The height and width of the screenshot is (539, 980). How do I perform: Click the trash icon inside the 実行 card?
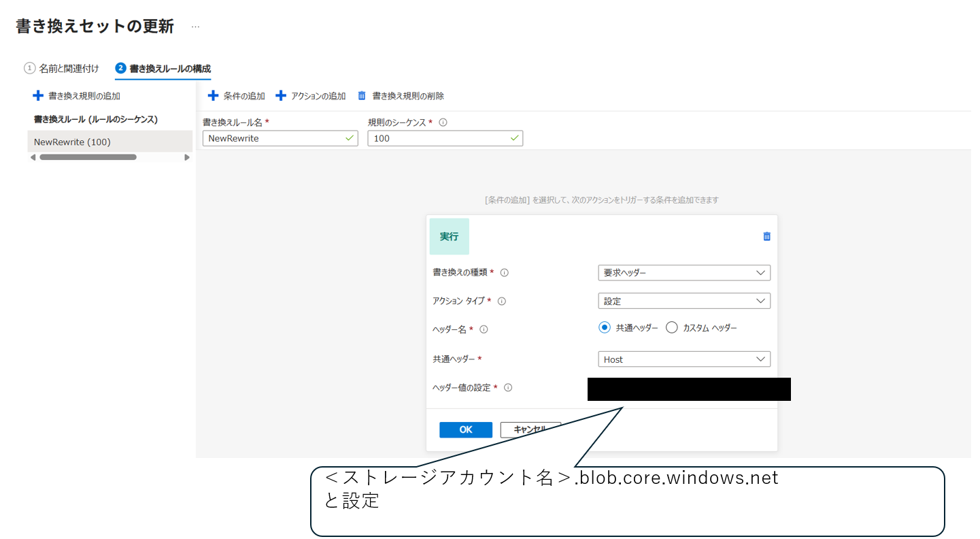tap(766, 236)
